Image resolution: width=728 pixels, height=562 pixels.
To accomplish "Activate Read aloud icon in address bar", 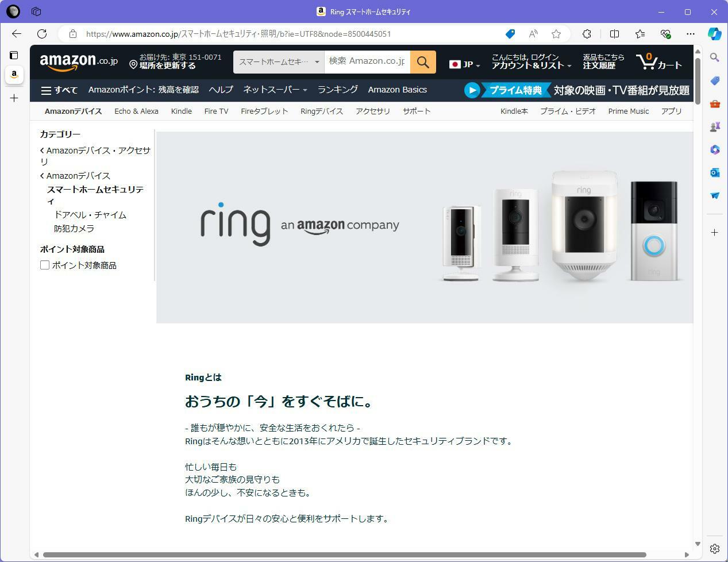I will [533, 34].
